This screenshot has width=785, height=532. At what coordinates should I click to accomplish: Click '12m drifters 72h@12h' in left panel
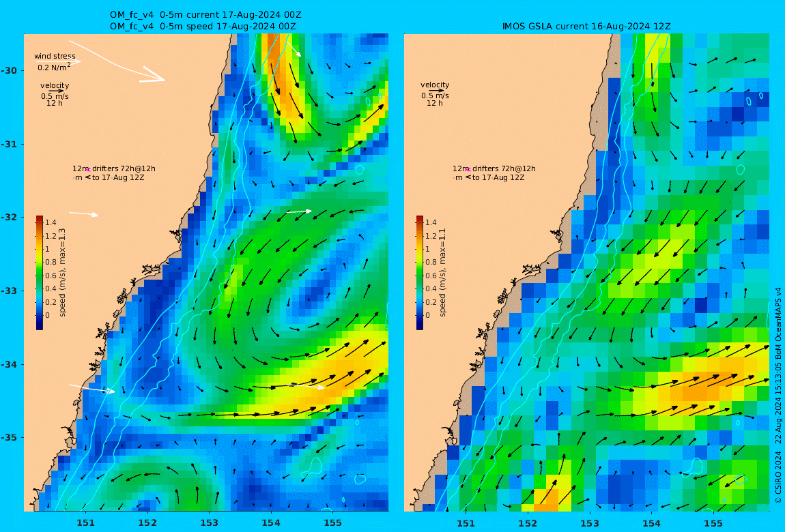pos(114,168)
